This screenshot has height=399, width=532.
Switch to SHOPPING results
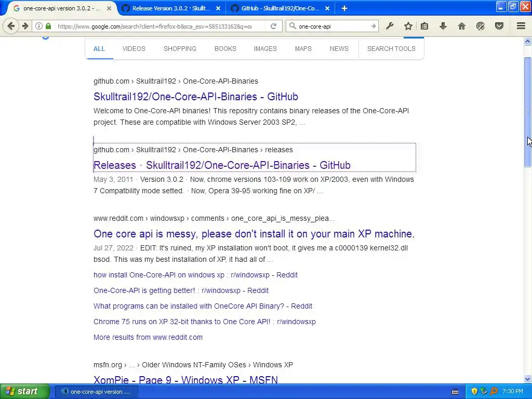point(180,49)
